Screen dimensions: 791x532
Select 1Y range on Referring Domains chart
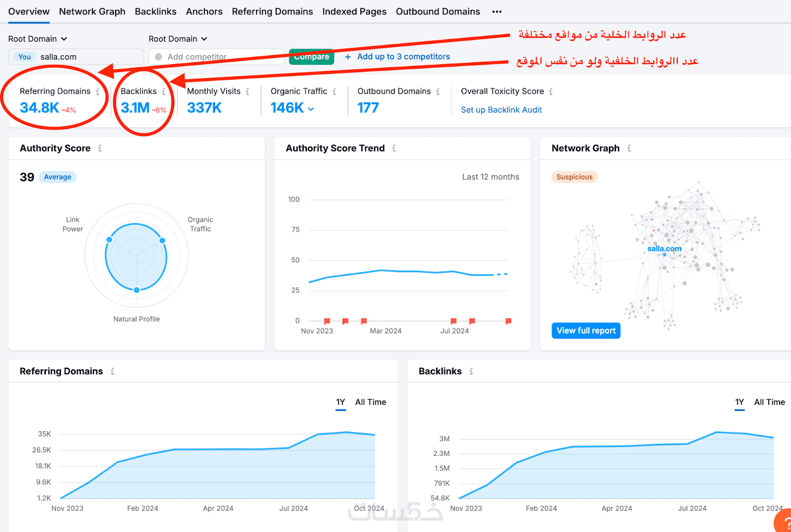coord(341,402)
